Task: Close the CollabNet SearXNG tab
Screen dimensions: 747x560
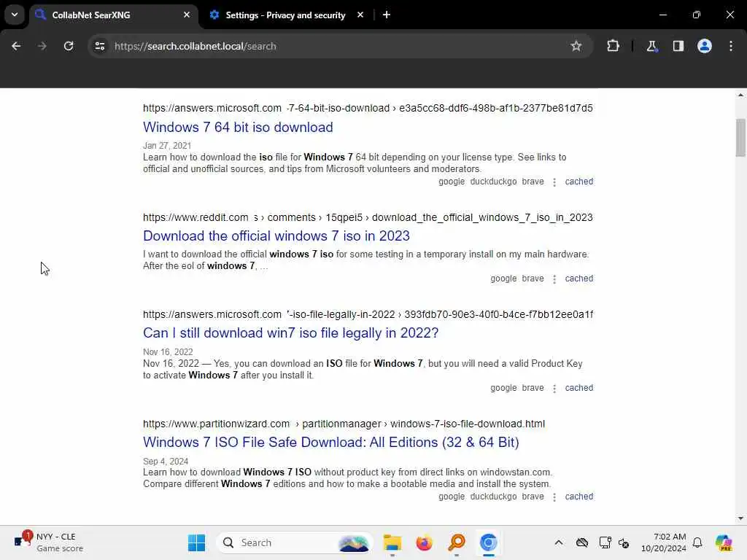Action: tap(187, 15)
